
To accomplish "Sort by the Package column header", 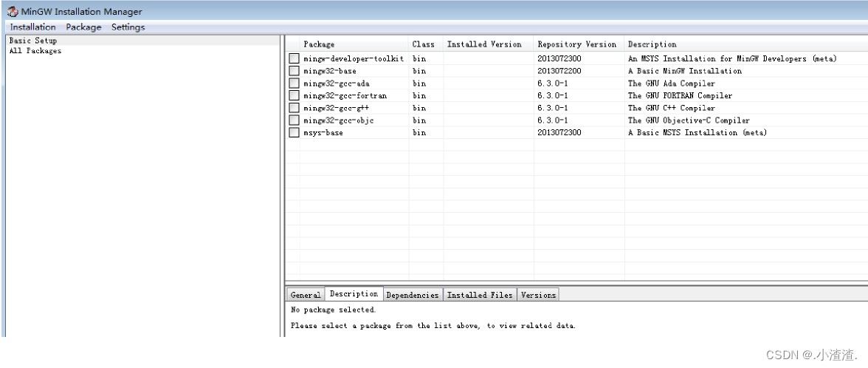I will (x=354, y=44).
